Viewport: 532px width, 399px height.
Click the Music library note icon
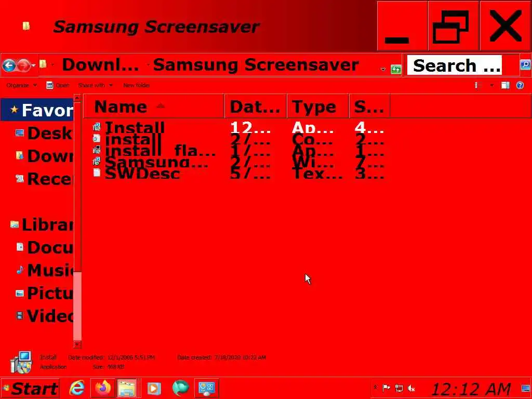click(20, 270)
